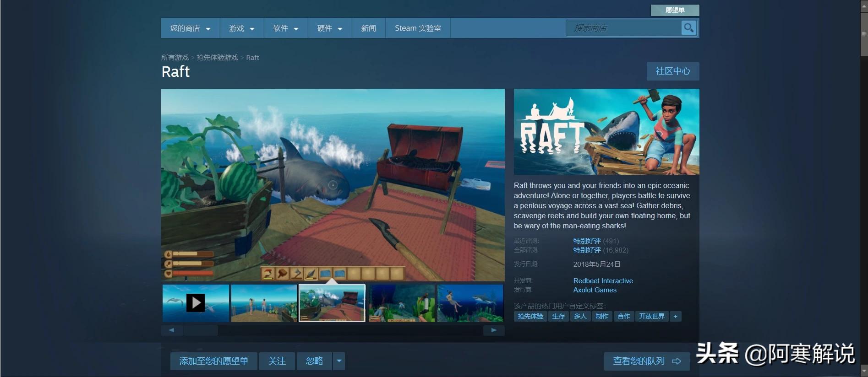Screen dimensions: 868x377
Task: Select the 制作 tag
Action: [x=602, y=316]
